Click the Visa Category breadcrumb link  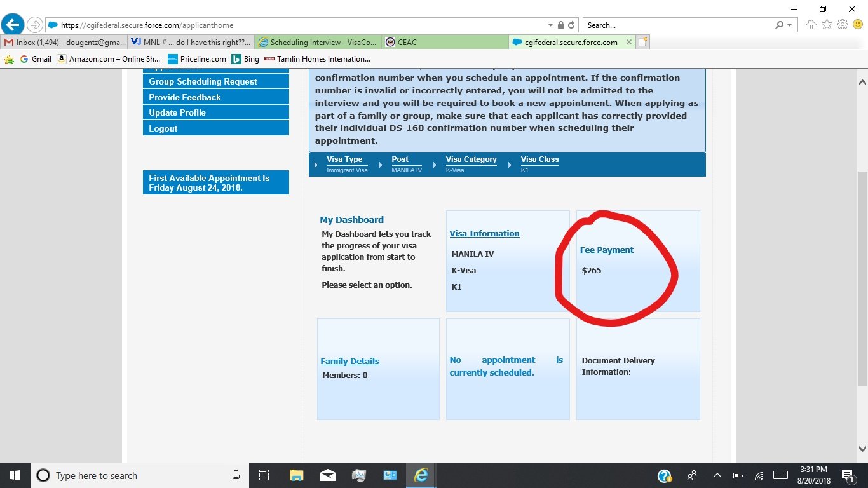(x=471, y=159)
